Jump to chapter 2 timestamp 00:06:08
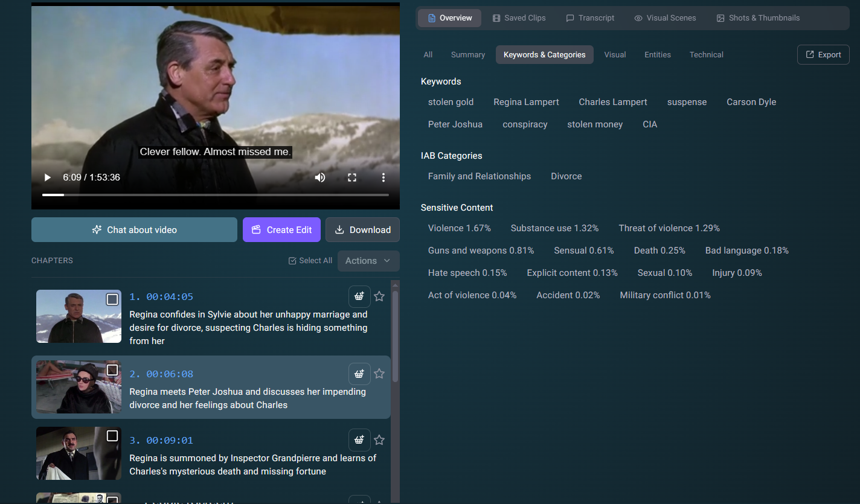 (x=161, y=374)
